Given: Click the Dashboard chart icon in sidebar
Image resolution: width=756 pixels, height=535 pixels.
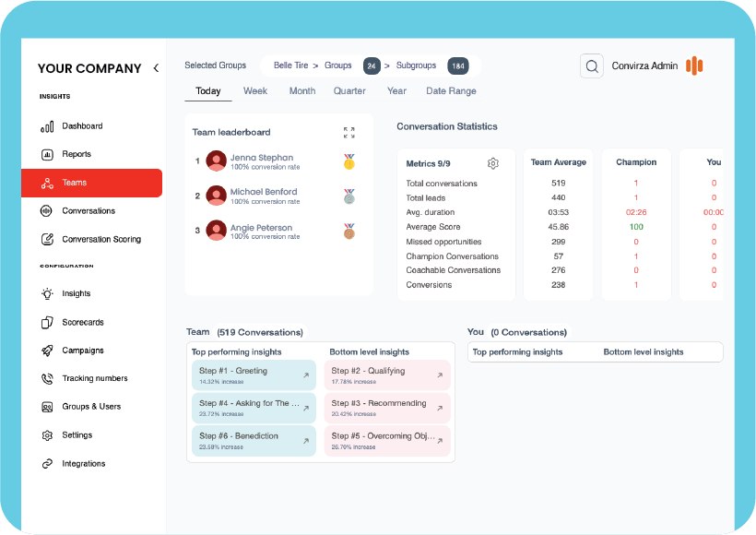Looking at the screenshot, I should click(47, 126).
